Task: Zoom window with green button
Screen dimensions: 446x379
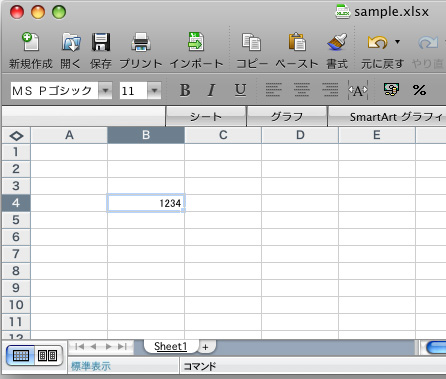Action: (59, 12)
